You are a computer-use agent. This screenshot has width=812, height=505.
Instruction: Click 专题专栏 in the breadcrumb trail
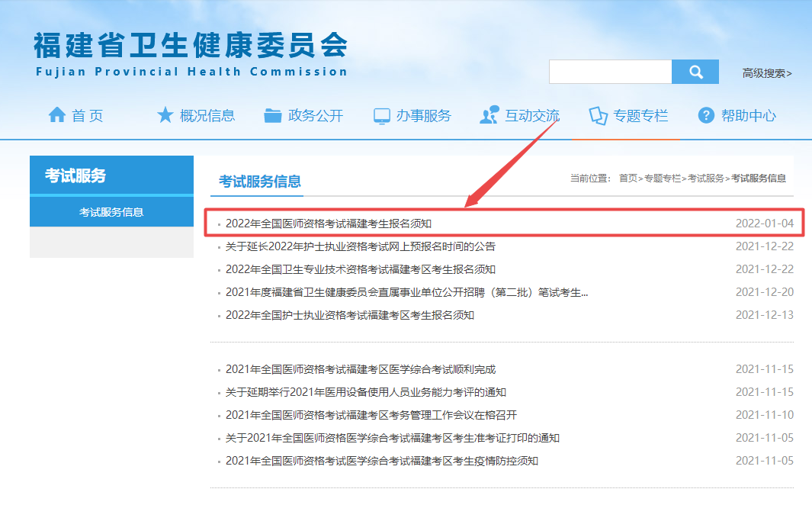(662, 179)
